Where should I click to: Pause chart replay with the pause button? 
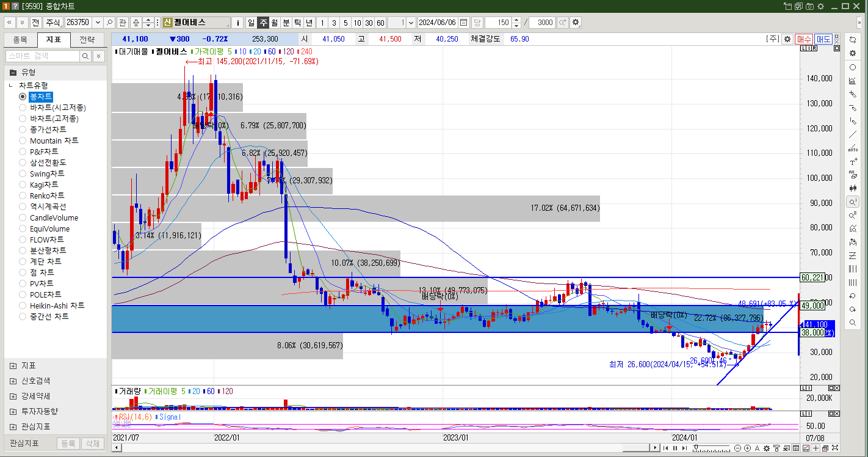675,448
